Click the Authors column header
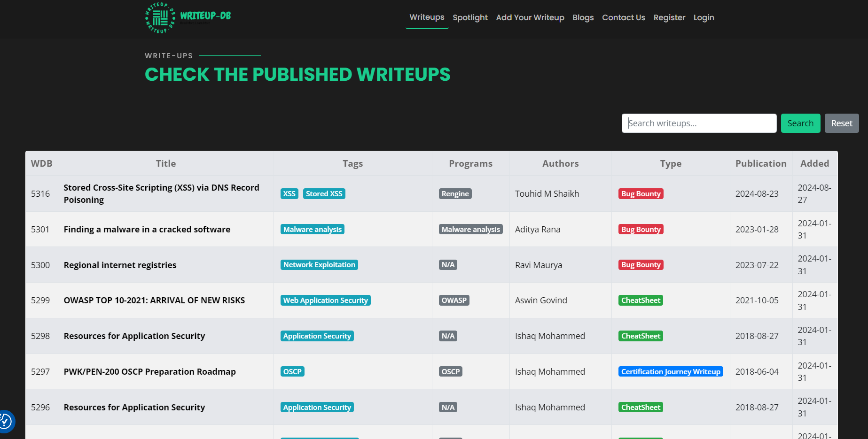The width and height of the screenshot is (868, 439). 560,163
